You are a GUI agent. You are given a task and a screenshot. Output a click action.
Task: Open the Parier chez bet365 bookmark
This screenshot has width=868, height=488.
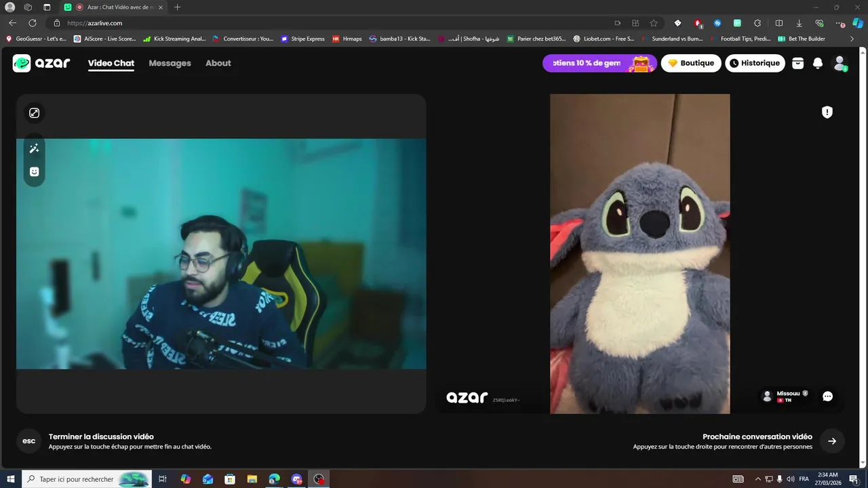tap(536, 39)
